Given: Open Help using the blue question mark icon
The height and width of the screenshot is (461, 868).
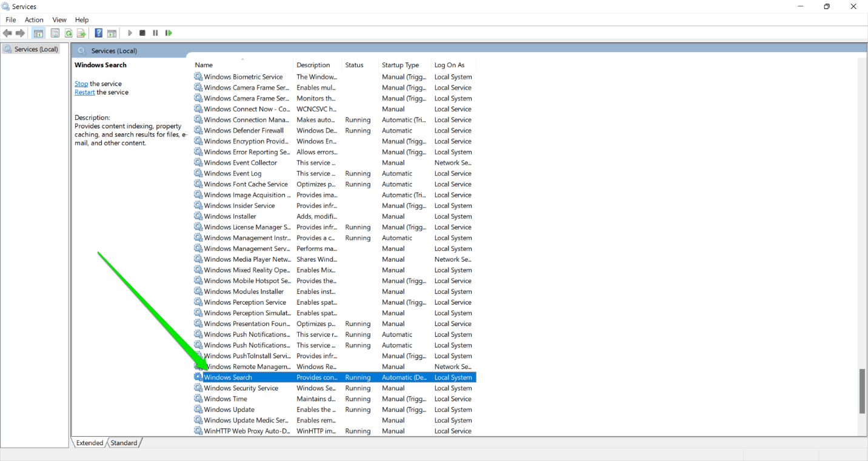Looking at the screenshot, I should tap(98, 33).
